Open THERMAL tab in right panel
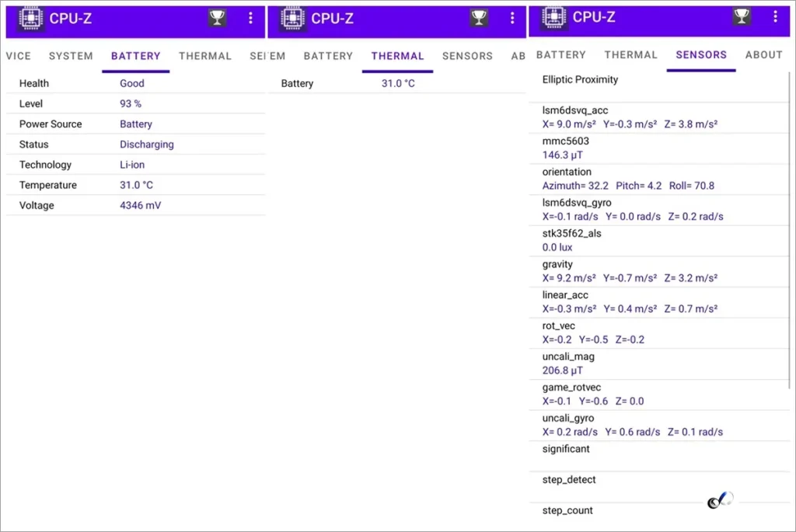796x532 pixels. [630, 55]
